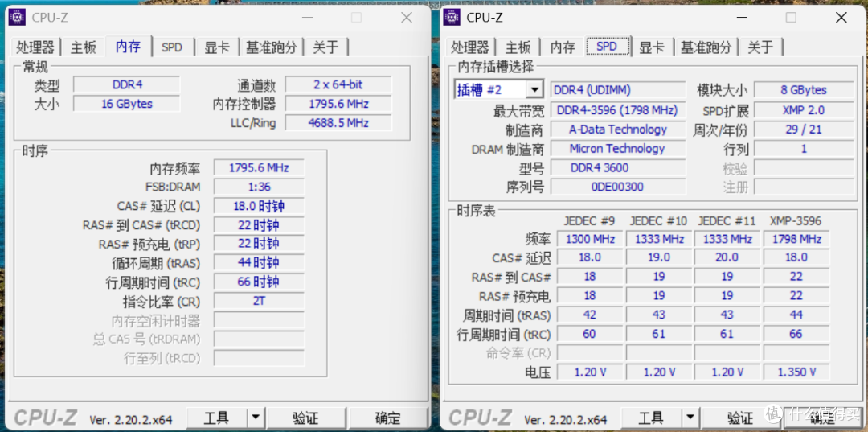Screen dimensions: 868x432
Task: Click the JEDEC #11 CAS latency 20.0 cell
Action: click(x=727, y=257)
